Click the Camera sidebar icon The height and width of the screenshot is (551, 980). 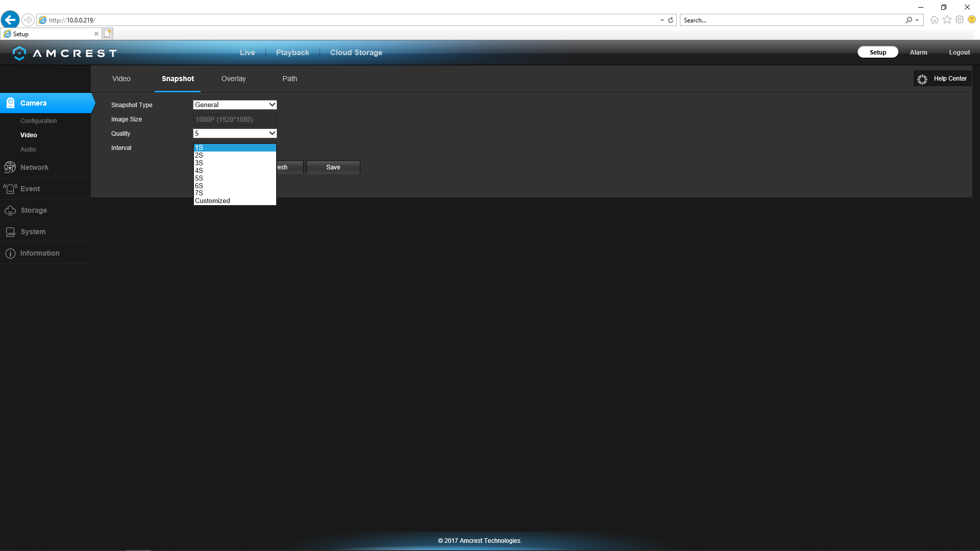[x=10, y=103]
